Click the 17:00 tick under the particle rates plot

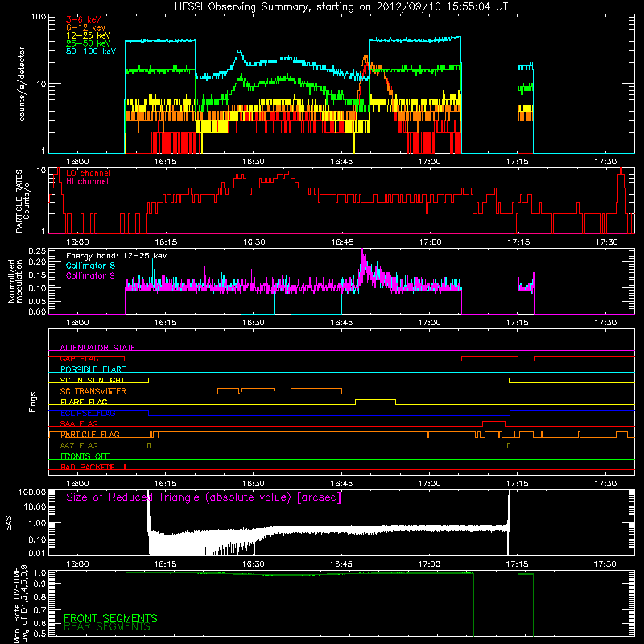point(430,242)
